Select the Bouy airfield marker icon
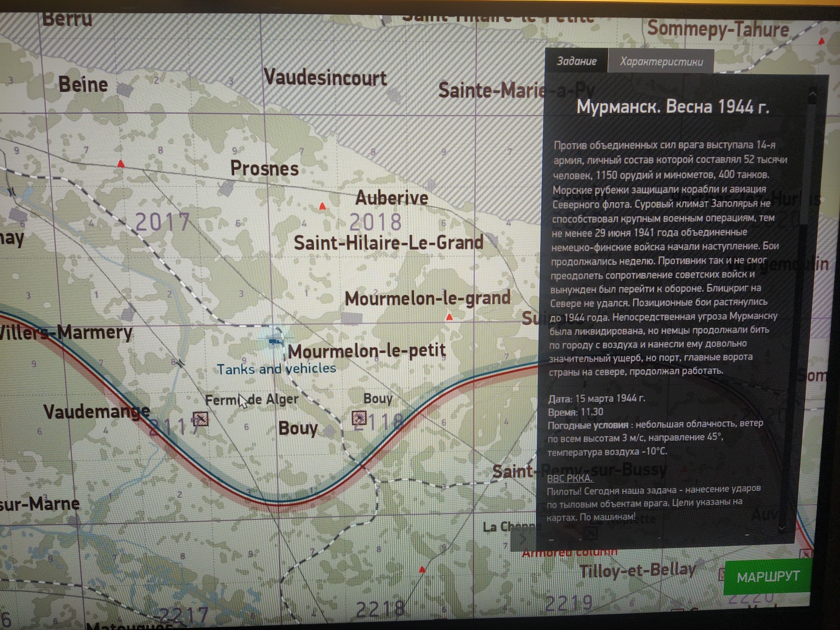 pos(359,418)
